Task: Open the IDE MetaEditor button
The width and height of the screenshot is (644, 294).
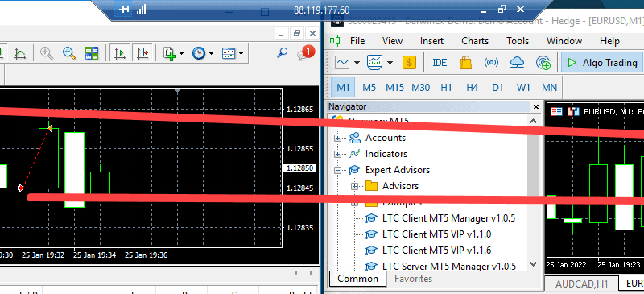Action: pos(440,63)
